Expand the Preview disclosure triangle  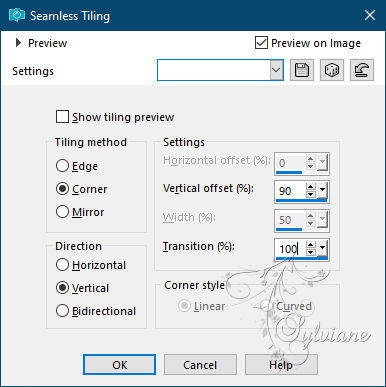pos(18,43)
